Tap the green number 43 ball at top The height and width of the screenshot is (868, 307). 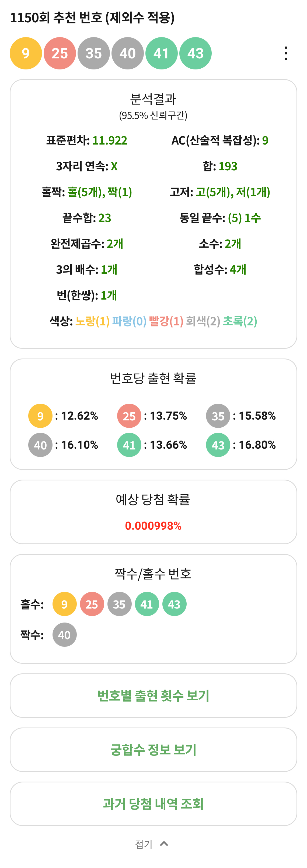(x=196, y=53)
